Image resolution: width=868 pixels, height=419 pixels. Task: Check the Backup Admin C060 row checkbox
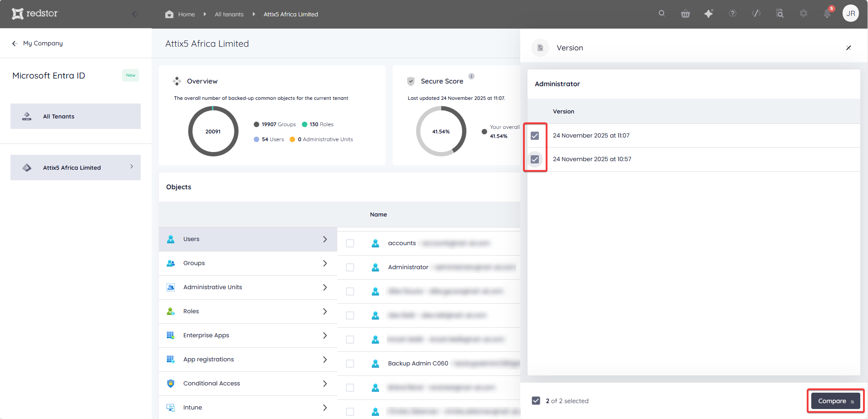350,364
